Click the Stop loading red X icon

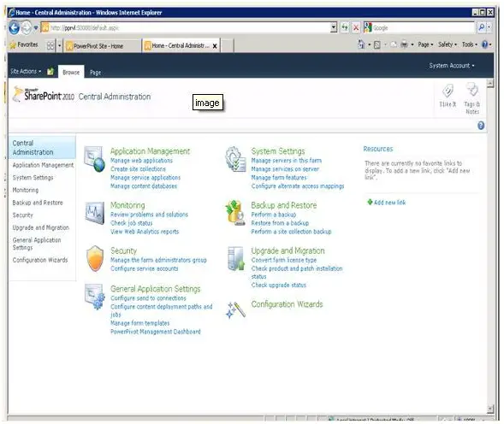pyautogui.click(x=356, y=28)
